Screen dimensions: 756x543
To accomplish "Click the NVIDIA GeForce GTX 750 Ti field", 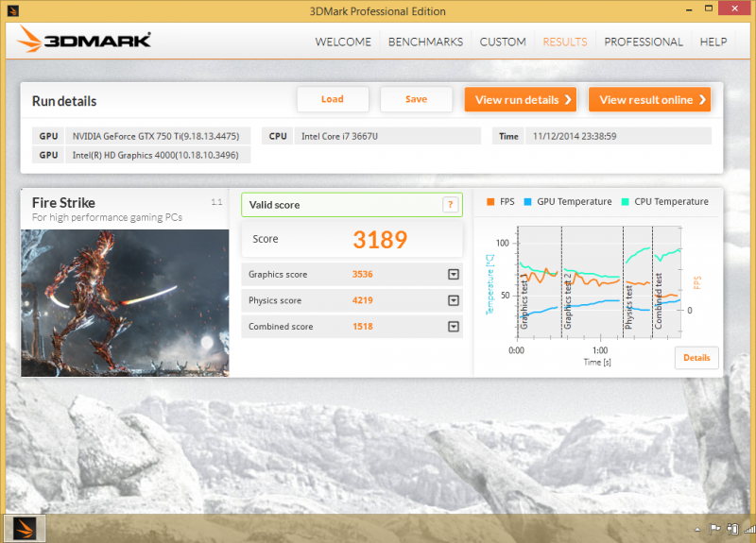I will point(158,136).
